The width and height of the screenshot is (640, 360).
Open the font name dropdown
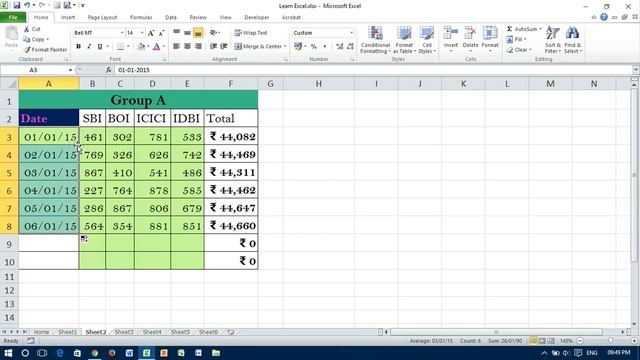(122, 33)
